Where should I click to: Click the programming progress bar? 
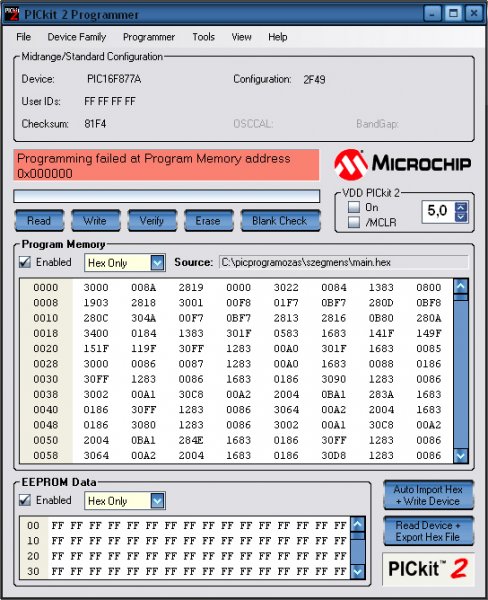pyautogui.click(x=166, y=196)
